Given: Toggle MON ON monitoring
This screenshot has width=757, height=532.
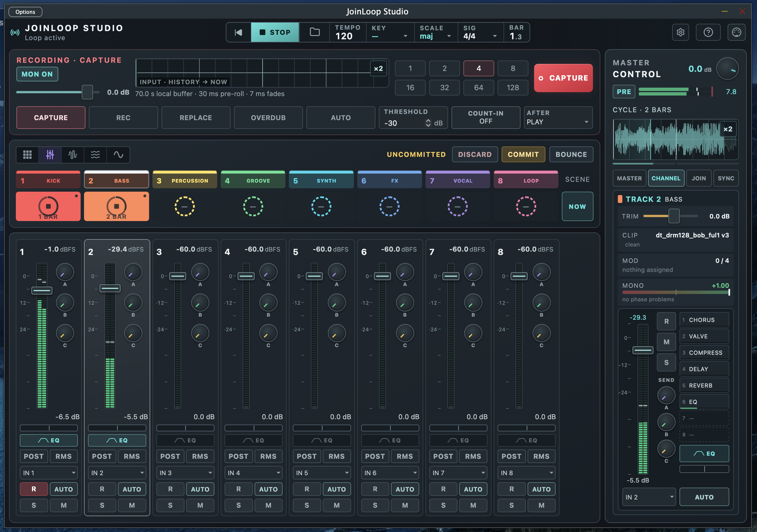Looking at the screenshot, I should click(37, 74).
